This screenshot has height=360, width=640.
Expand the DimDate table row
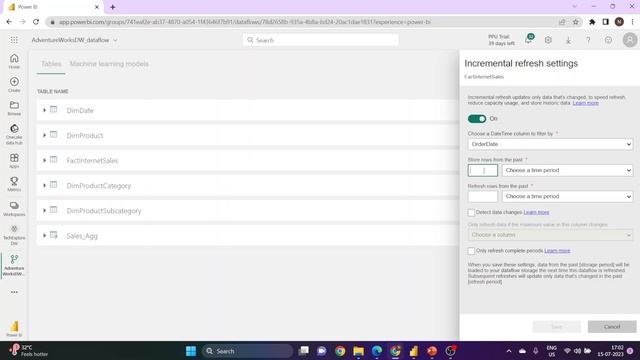[x=44, y=110]
